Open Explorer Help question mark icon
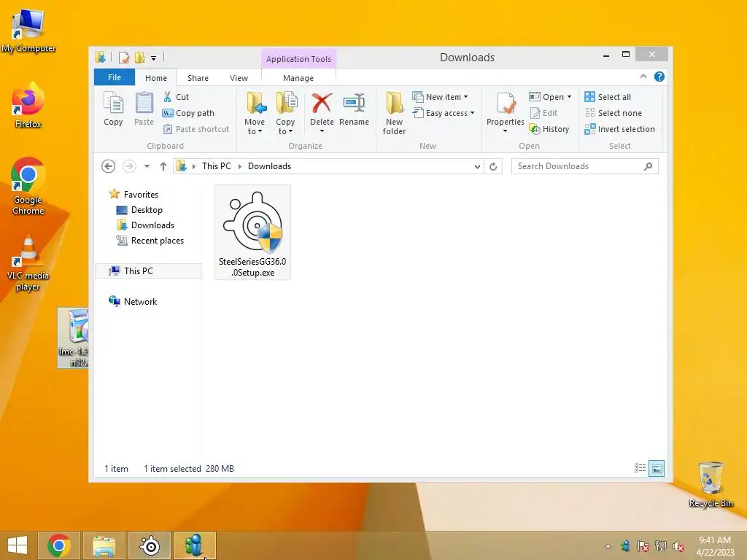The height and width of the screenshot is (560, 747). click(x=659, y=77)
